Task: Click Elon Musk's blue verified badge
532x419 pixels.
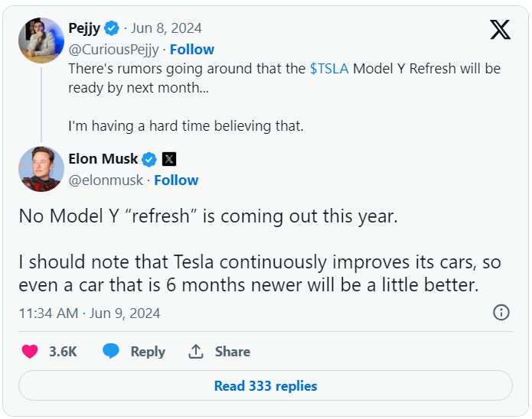Action: coord(150,159)
